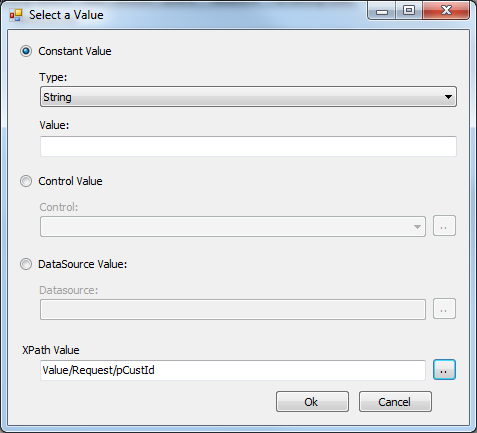Click into the empty Value text field

[248, 146]
